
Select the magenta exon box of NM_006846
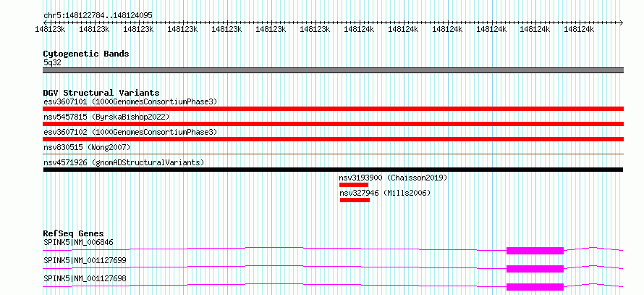point(535,251)
